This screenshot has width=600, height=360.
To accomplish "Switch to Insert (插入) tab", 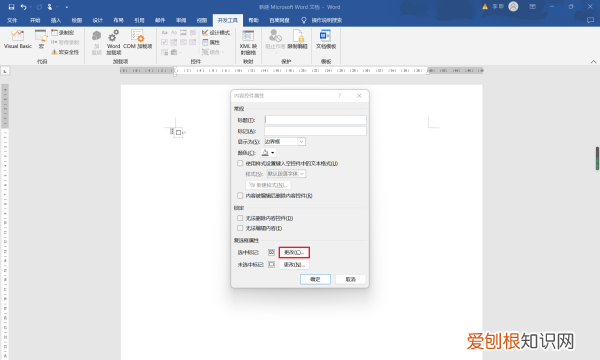I will (x=56, y=20).
